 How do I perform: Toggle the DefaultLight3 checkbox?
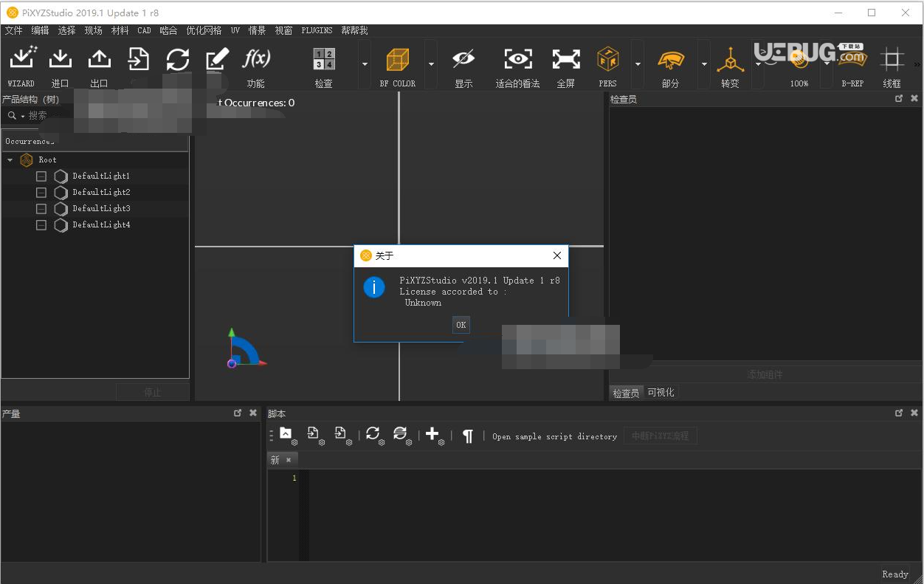[41, 209]
